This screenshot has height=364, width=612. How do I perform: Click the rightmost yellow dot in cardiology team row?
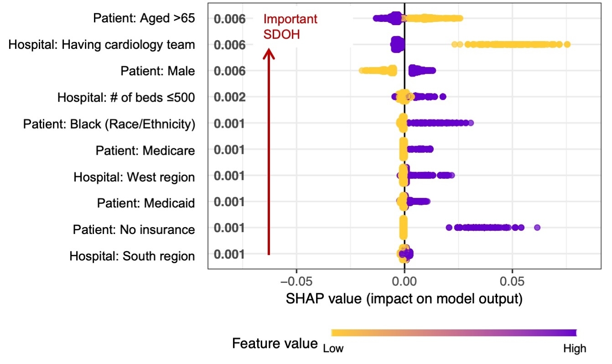pos(567,45)
